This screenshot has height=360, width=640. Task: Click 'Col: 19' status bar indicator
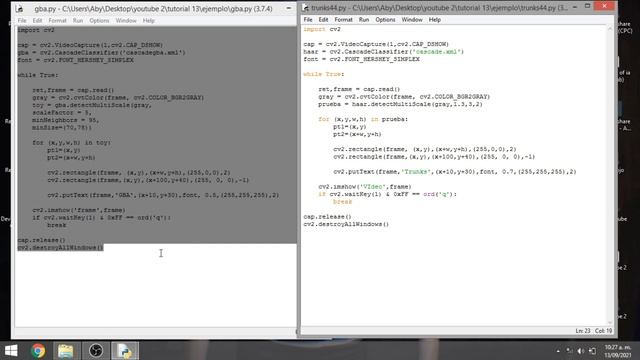coord(603,331)
